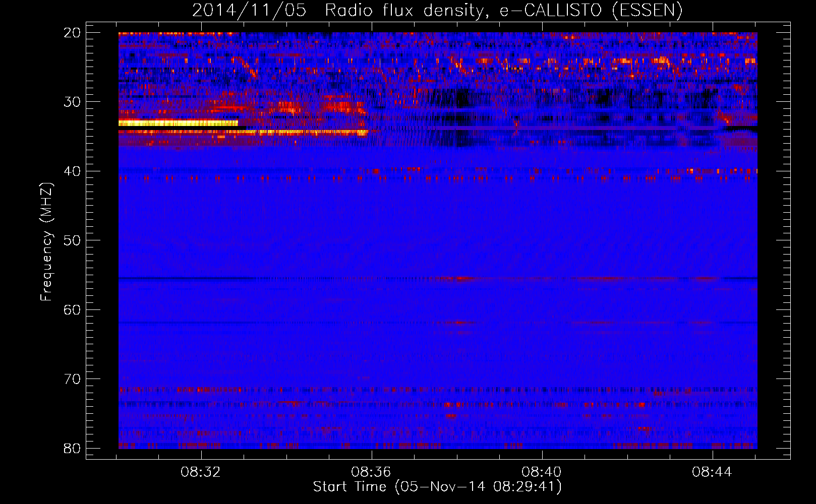Click the 70 MHz frequency tick label
Image resolution: width=816 pixels, height=504 pixels.
tap(72, 379)
